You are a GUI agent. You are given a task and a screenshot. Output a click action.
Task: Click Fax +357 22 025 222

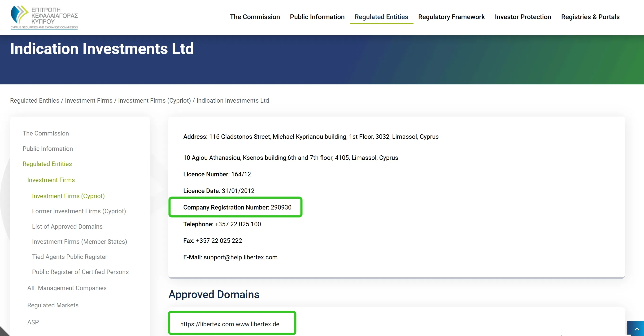212,241
